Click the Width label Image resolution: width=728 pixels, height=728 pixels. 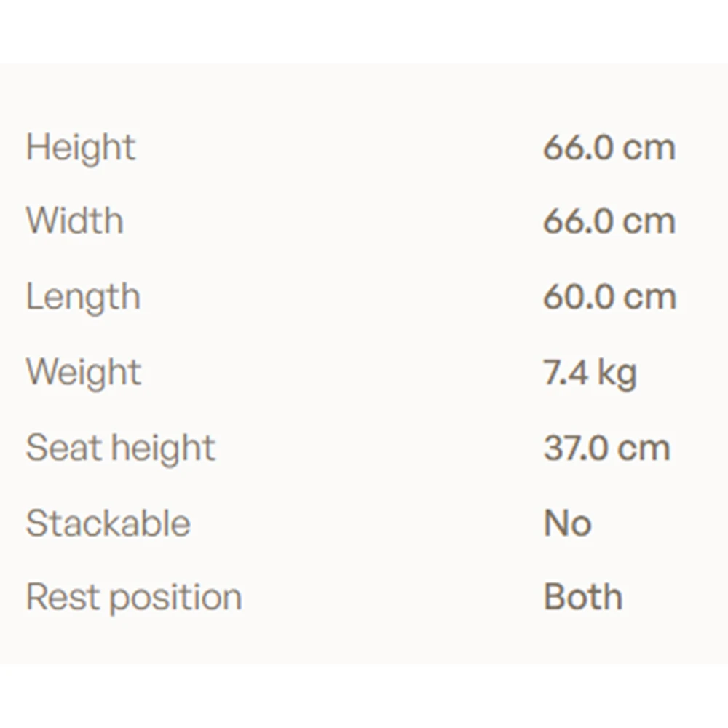pyautogui.click(x=75, y=220)
